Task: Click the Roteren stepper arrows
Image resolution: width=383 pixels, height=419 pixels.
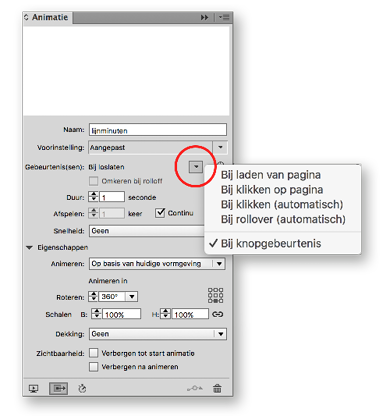Action: pos(93,296)
